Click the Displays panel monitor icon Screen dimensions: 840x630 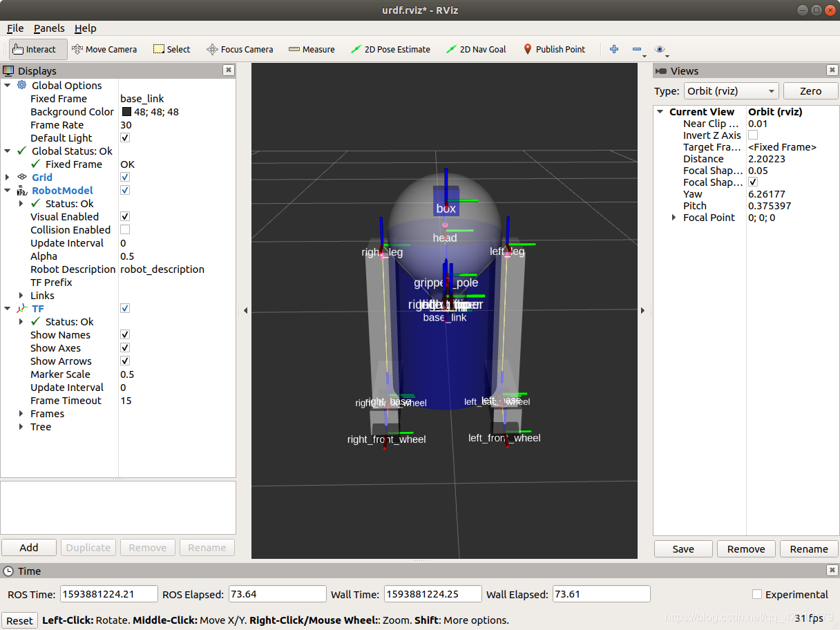click(x=8, y=70)
